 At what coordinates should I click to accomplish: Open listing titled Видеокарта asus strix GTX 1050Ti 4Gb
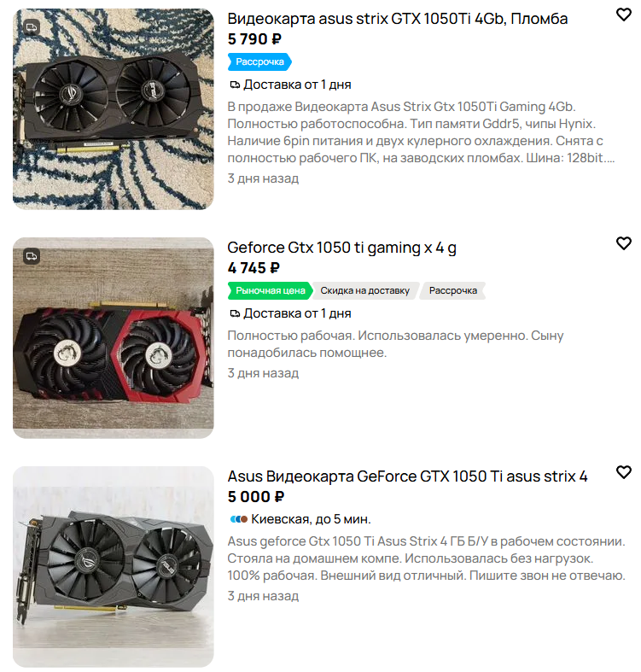click(397, 19)
